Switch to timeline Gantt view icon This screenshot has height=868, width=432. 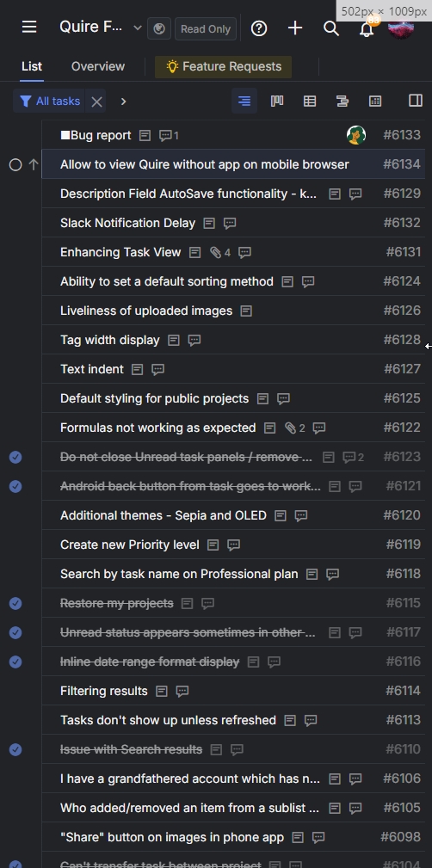(343, 101)
